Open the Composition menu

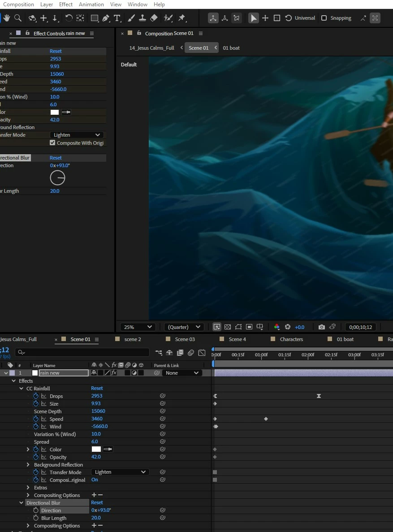(19, 4)
